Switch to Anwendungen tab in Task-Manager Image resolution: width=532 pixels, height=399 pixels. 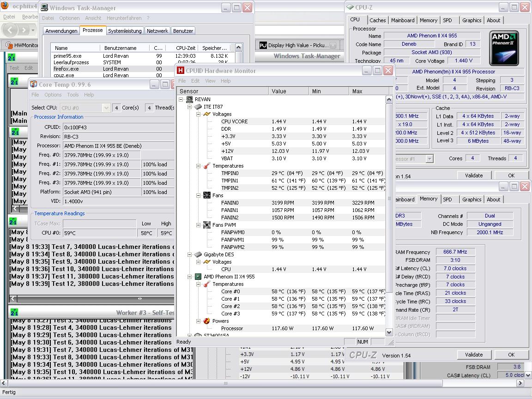pyautogui.click(x=61, y=31)
